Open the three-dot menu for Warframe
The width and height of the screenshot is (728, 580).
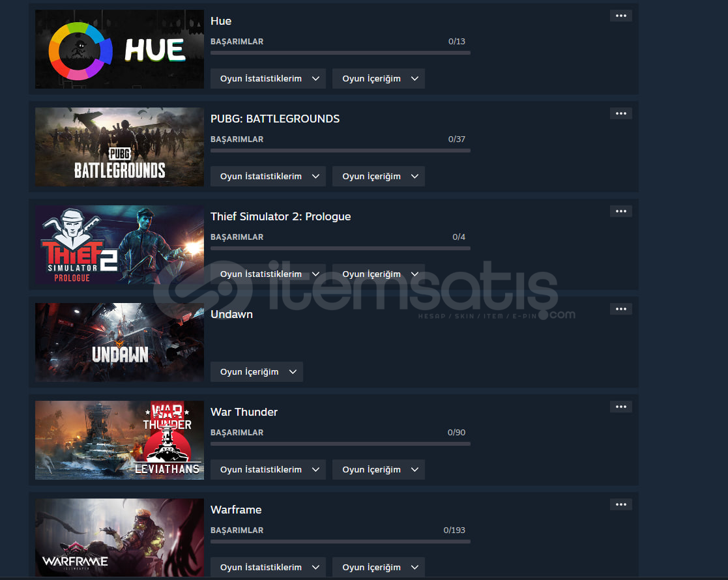click(620, 504)
